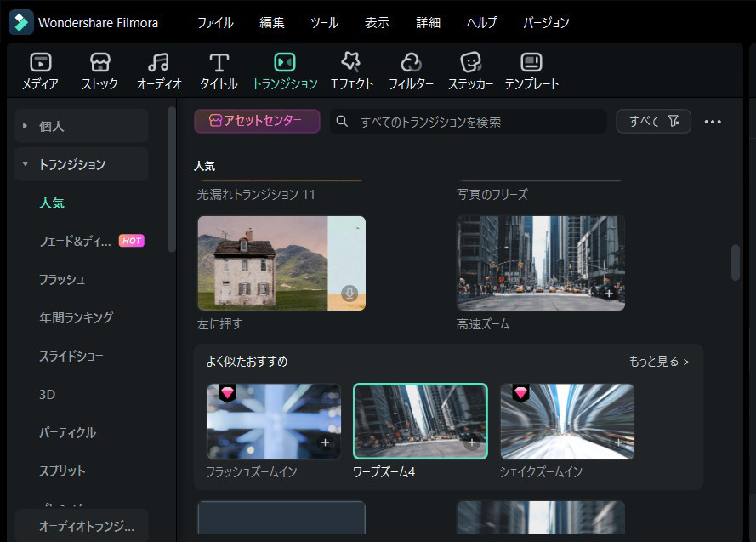Image resolution: width=756 pixels, height=542 pixels.
Task: Switch to the エフェクト (Effects) icon
Action: pyautogui.click(x=351, y=61)
